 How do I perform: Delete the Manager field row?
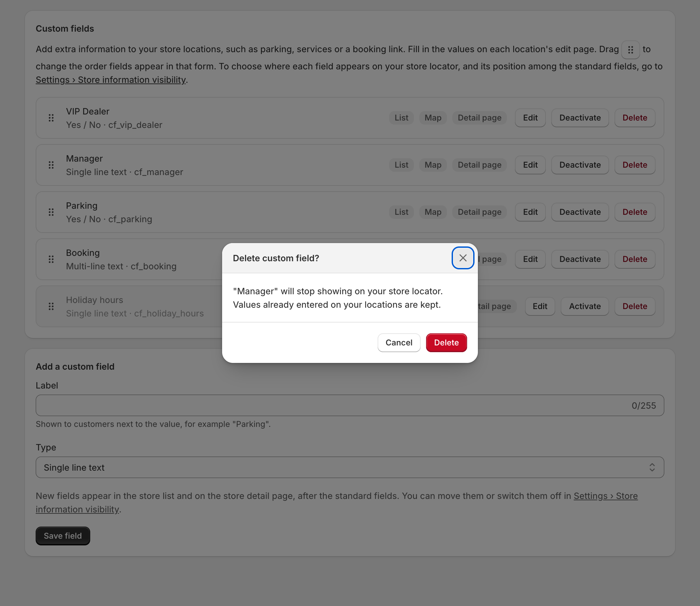pyautogui.click(x=635, y=165)
